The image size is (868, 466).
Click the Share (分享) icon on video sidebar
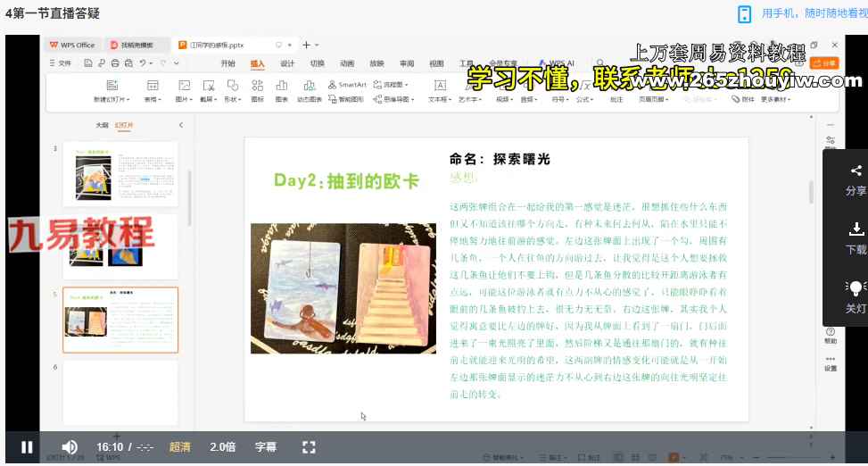click(x=856, y=171)
